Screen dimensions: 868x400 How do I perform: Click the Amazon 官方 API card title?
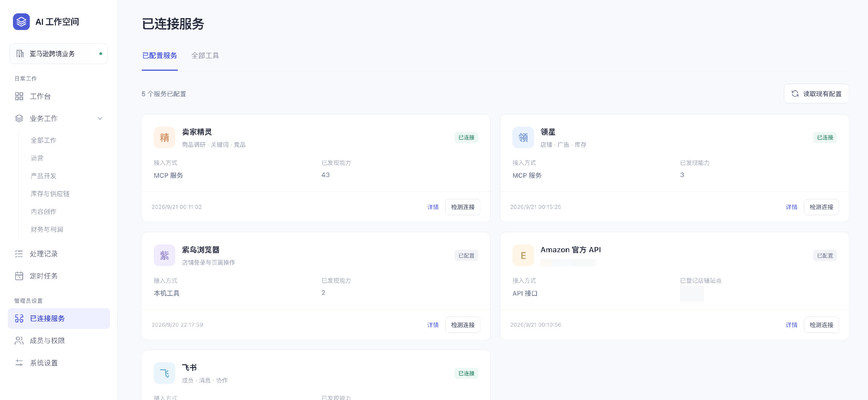(x=571, y=250)
